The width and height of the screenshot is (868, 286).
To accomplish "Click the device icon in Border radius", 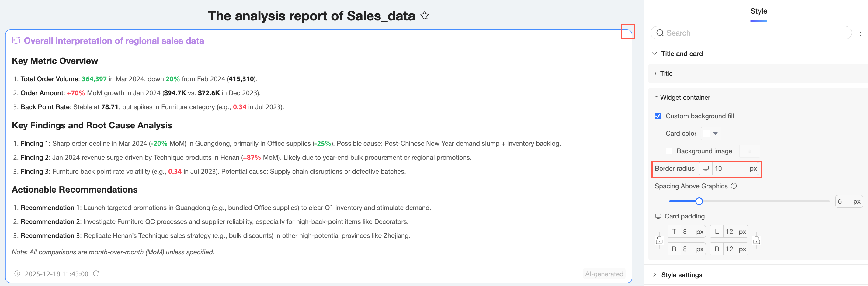I will pyautogui.click(x=706, y=169).
